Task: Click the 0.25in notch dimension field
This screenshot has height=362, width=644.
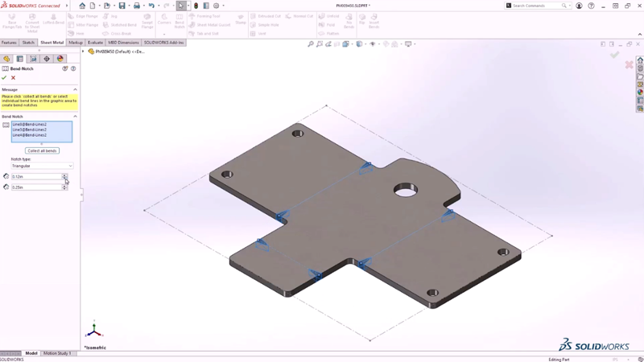Action: pyautogui.click(x=35, y=187)
